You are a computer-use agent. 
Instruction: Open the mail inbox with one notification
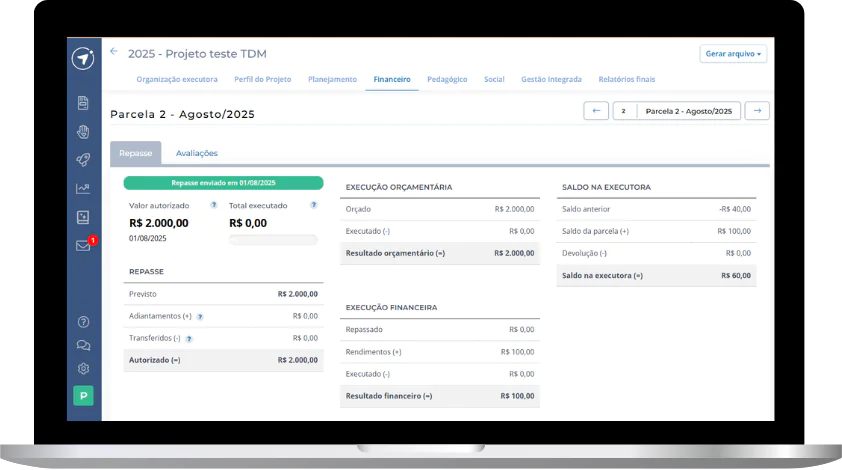click(x=84, y=246)
